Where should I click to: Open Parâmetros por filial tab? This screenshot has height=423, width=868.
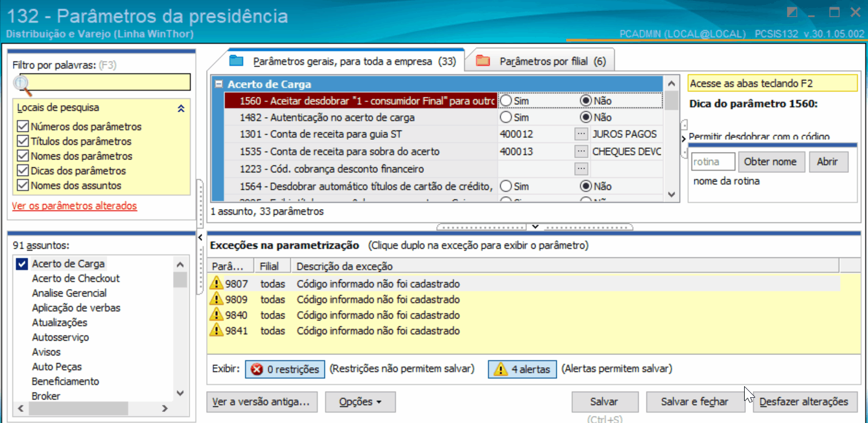point(540,61)
